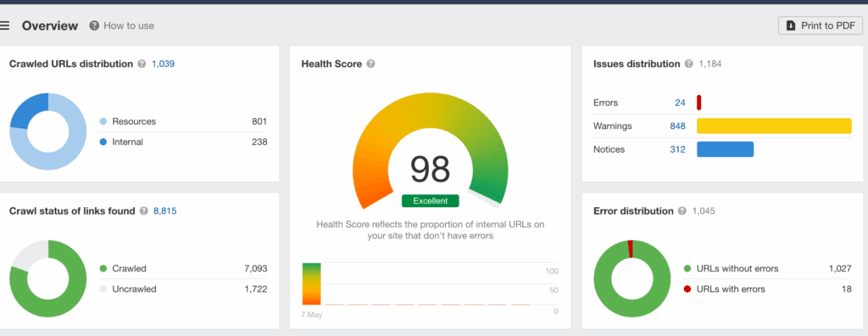Open the hamburger menu beside Overview

coord(4,25)
